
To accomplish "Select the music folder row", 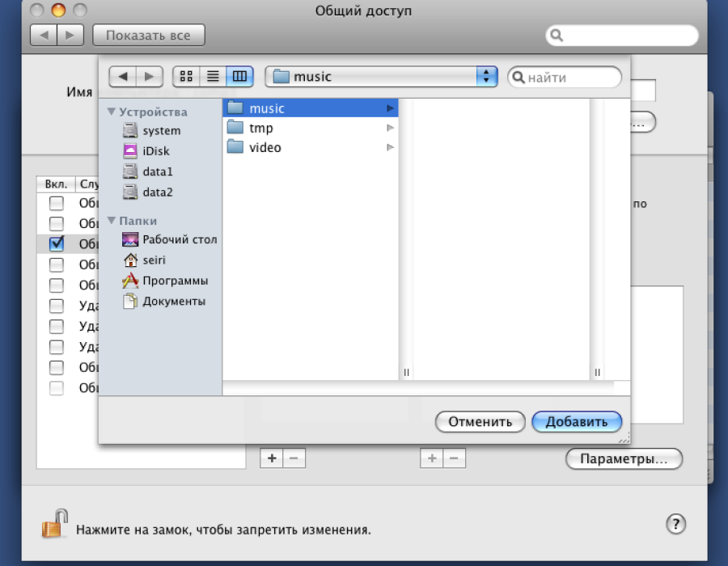I will coord(311,108).
